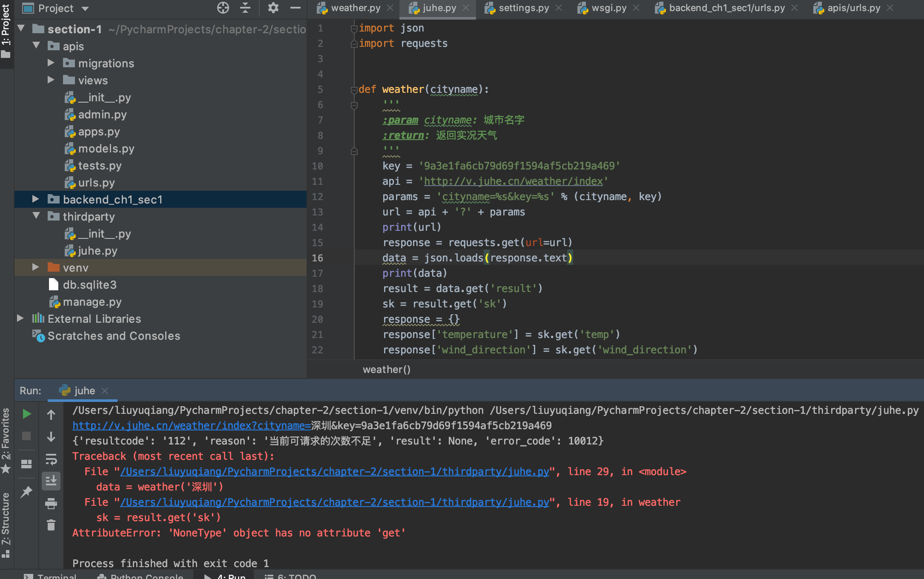Click the Print console output icon
The width and height of the screenshot is (924, 579).
[x=51, y=504]
